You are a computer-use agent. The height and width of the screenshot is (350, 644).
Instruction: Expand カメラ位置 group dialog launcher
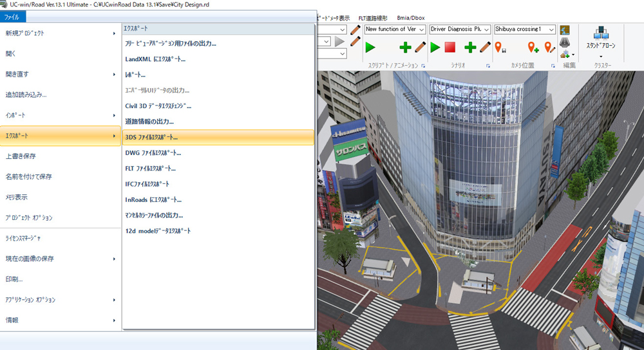click(553, 66)
